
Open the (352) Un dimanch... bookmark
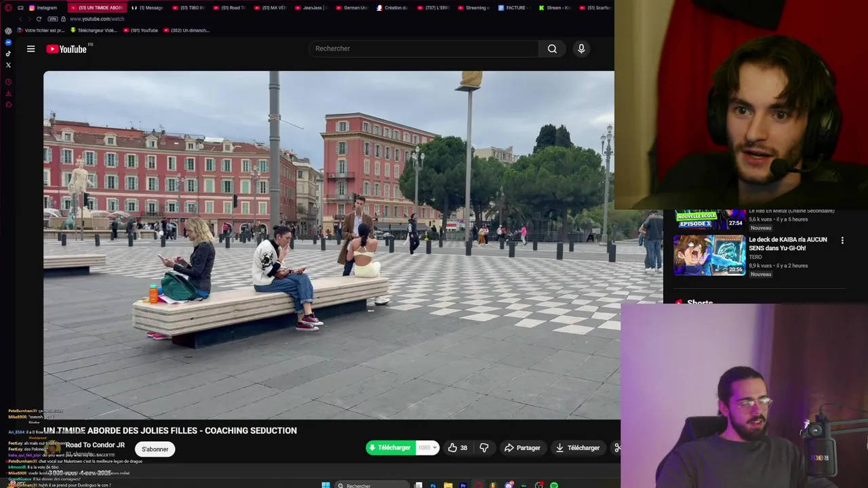pyautogui.click(x=186, y=30)
